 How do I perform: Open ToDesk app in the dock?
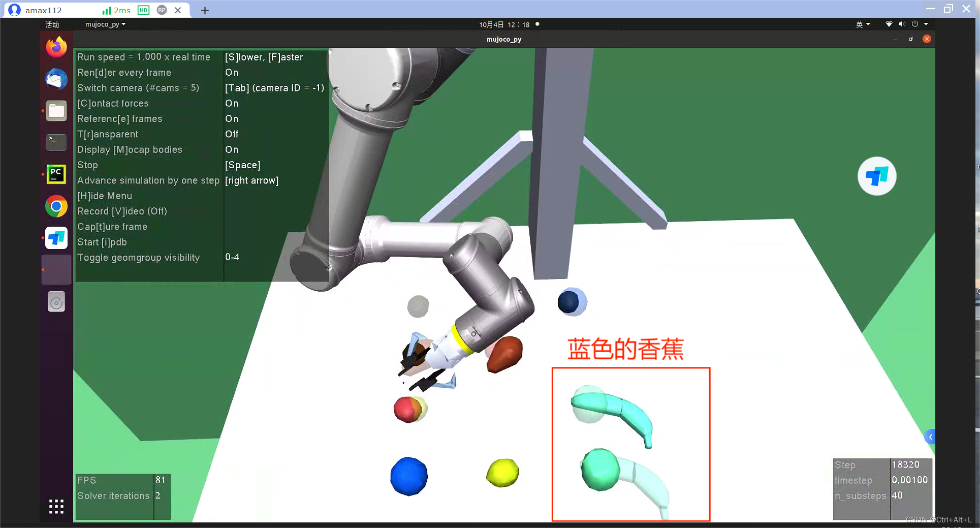coord(56,238)
